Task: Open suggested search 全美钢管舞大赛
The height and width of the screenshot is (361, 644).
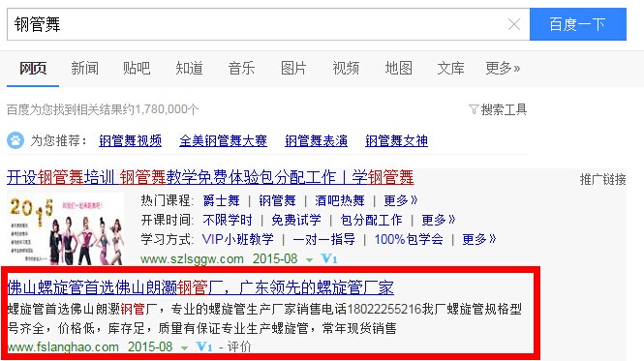Action: pos(223,141)
